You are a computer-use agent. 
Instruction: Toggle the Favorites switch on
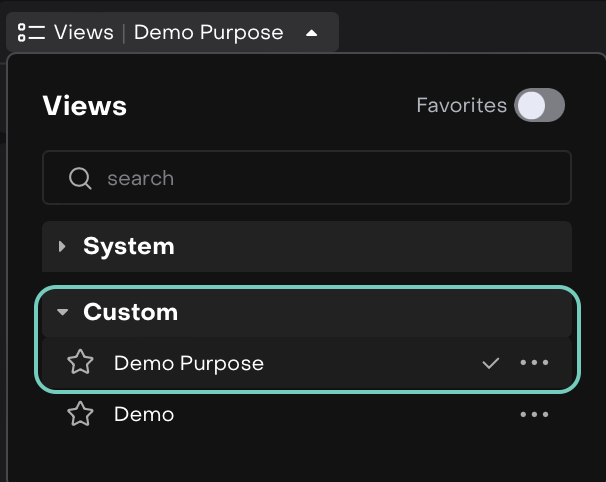pos(539,105)
